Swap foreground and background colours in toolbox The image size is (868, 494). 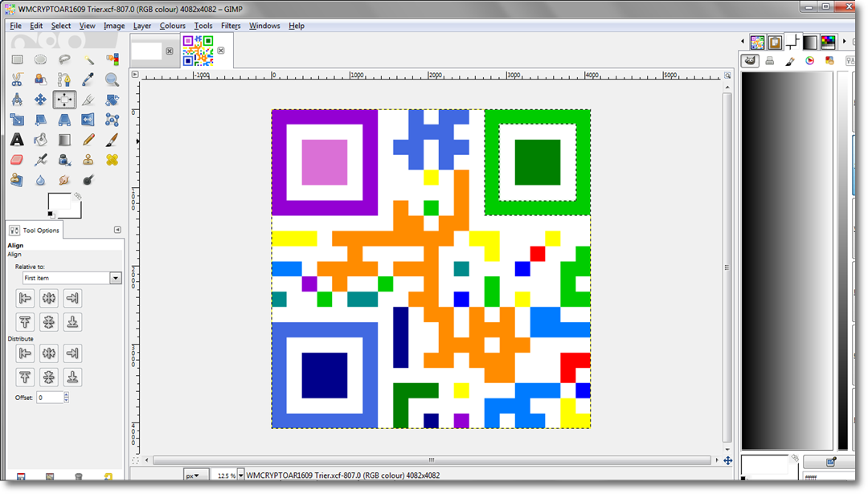tap(78, 196)
